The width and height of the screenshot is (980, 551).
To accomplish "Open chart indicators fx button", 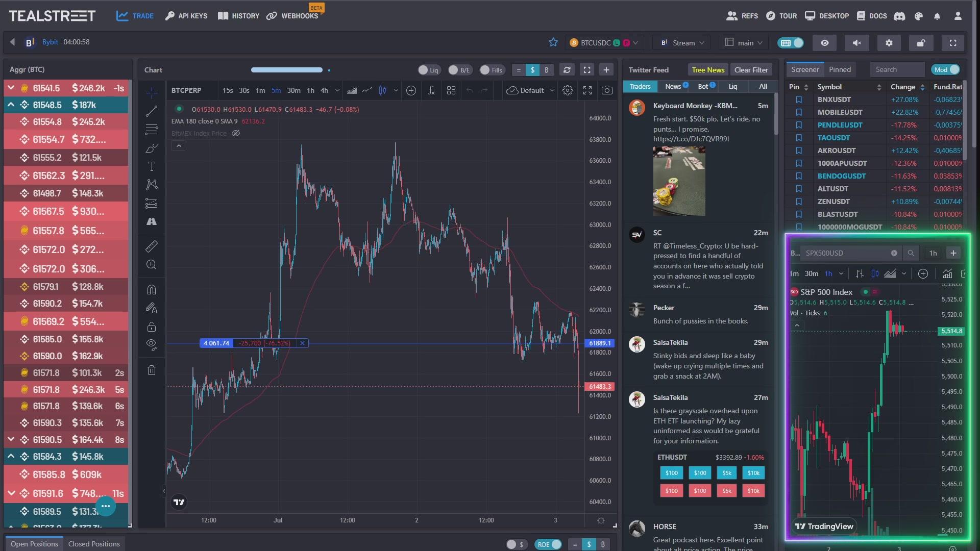I will pyautogui.click(x=431, y=90).
